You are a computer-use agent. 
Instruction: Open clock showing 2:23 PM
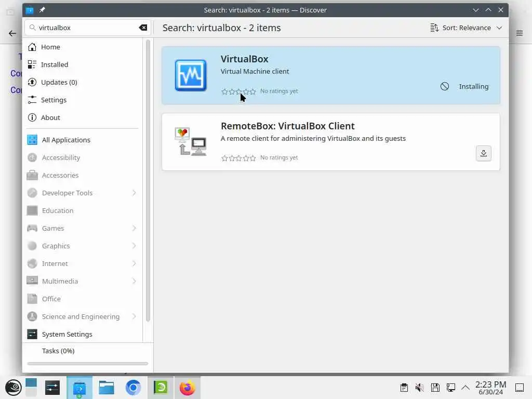pos(490,388)
